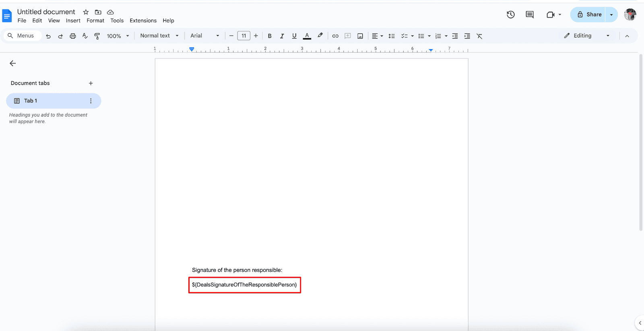
Task: Toggle Underline formatting
Action: click(x=294, y=36)
